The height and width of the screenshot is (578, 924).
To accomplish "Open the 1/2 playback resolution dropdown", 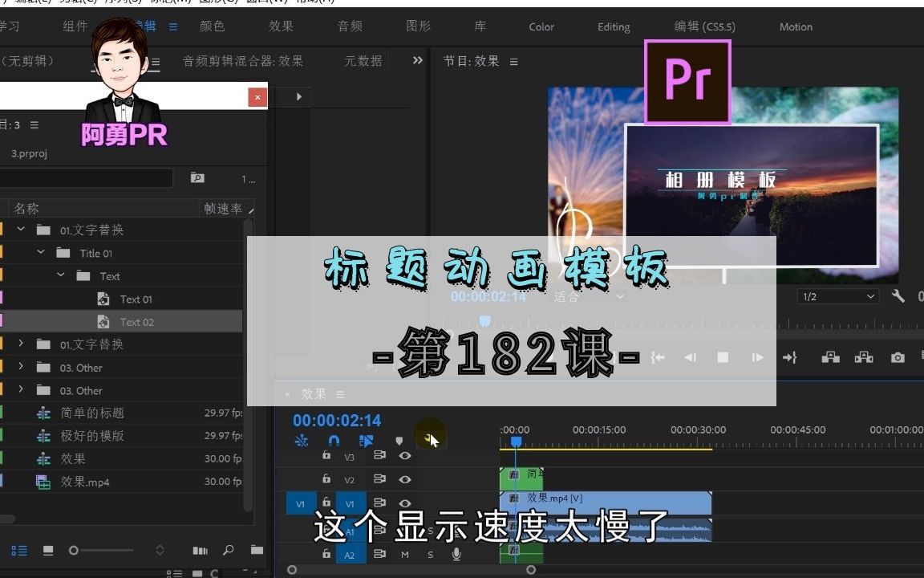I will pyautogui.click(x=837, y=296).
